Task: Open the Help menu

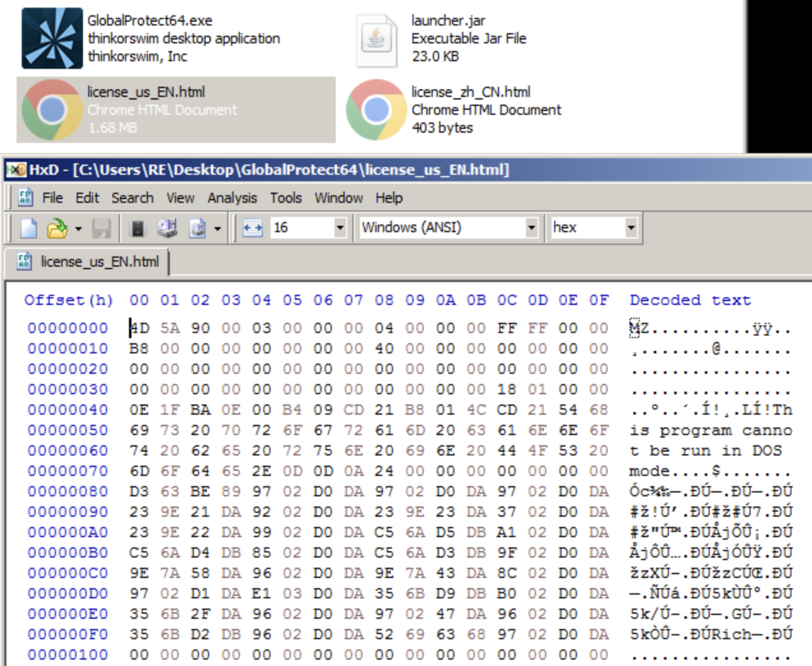Action: (x=388, y=198)
